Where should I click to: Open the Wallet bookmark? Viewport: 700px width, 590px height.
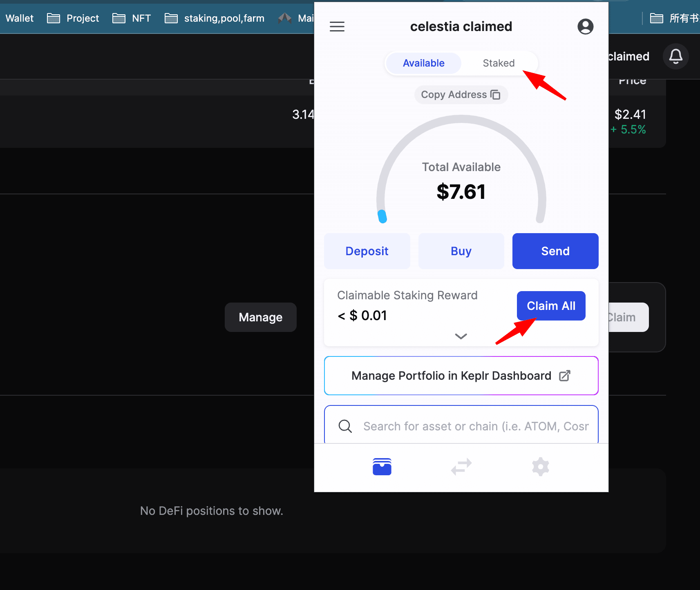pos(19,18)
